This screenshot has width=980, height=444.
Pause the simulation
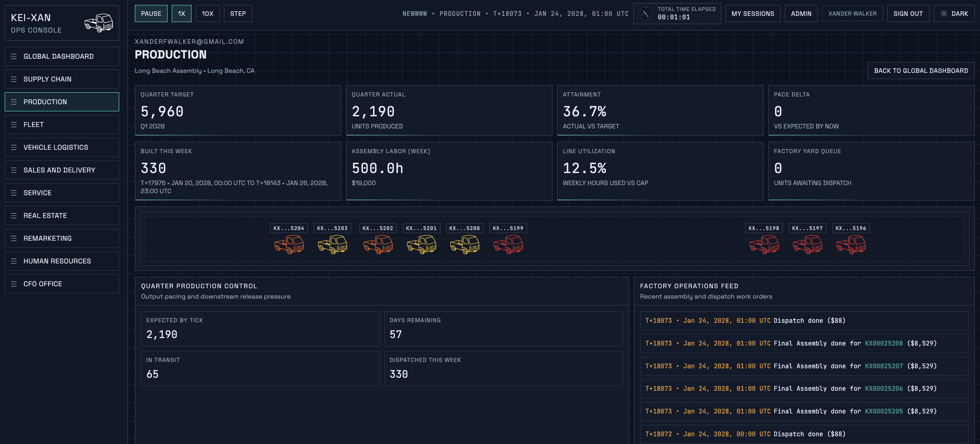(151, 14)
